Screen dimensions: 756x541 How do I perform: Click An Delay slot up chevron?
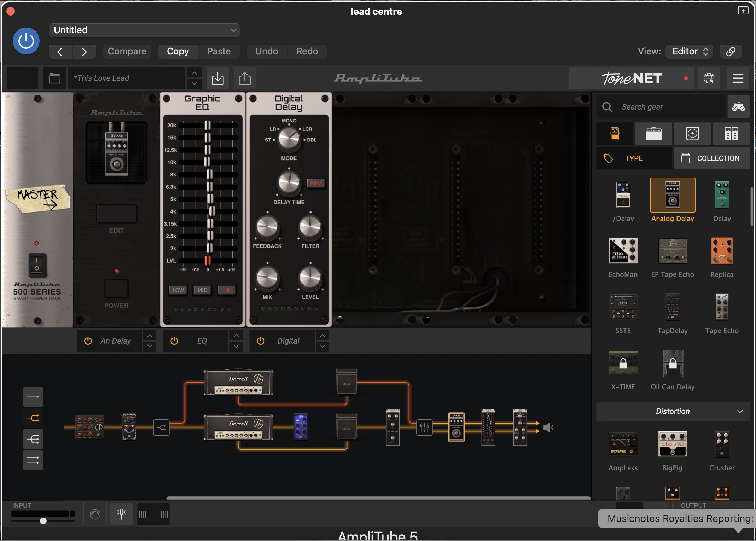pyautogui.click(x=150, y=335)
